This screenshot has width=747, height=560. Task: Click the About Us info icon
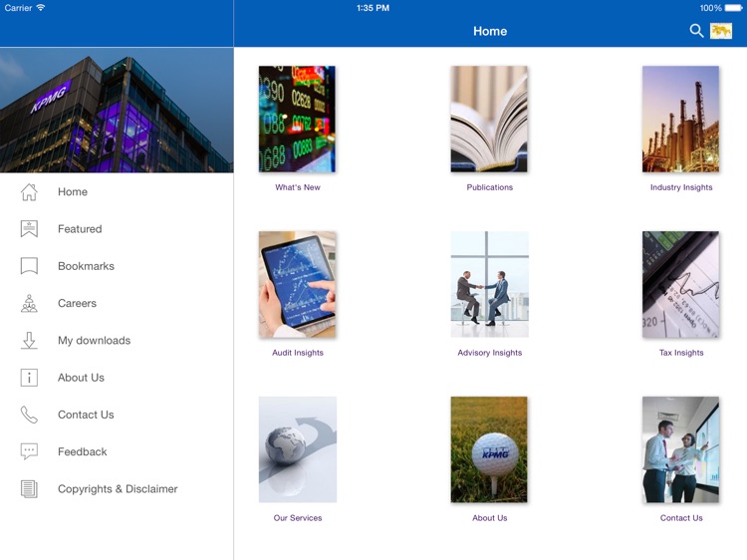(x=29, y=378)
